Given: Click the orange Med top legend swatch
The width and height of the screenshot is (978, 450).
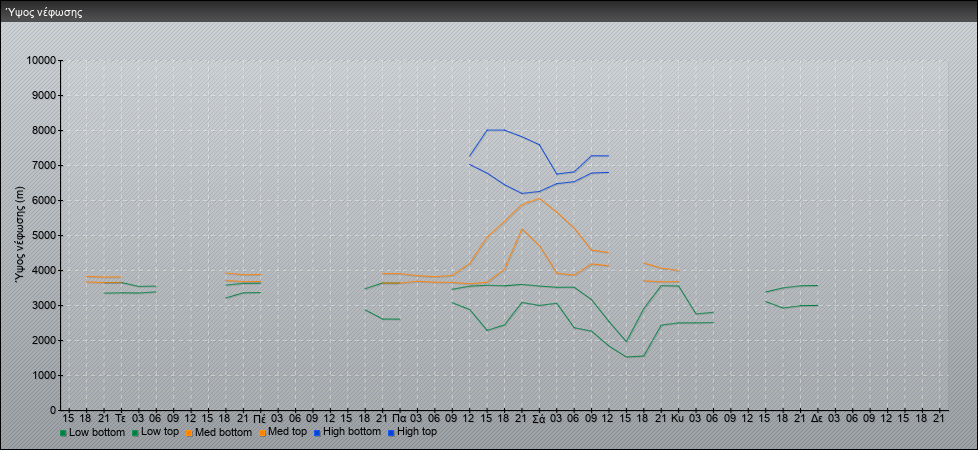Looking at the screenshot, I should (263, 433).
